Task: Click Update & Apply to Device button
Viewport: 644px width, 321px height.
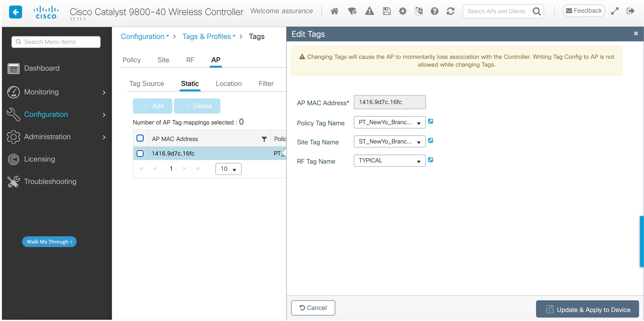Action: [x=587, y=309]
